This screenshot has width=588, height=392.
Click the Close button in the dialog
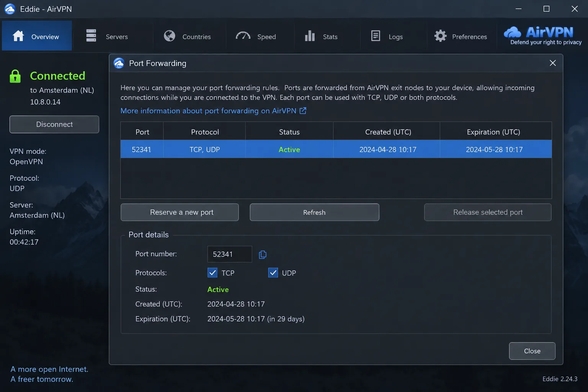click(x=532, y=351)
